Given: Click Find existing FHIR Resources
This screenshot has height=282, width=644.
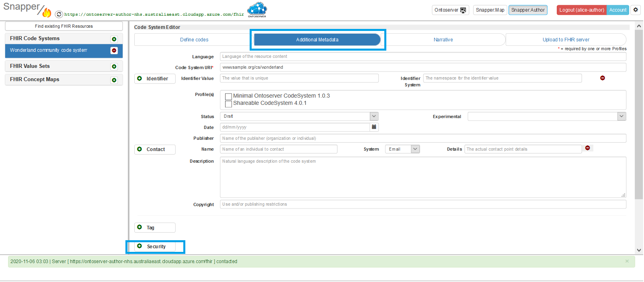Looking at the screenshot, I should 64,26.
